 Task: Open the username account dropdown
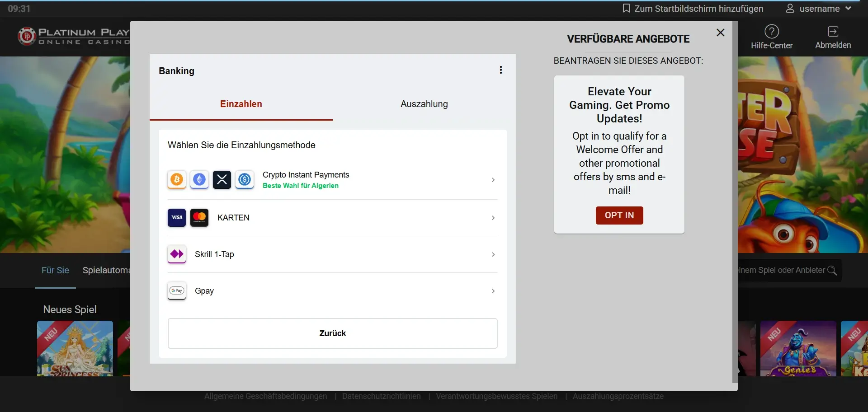pos(819,9)
